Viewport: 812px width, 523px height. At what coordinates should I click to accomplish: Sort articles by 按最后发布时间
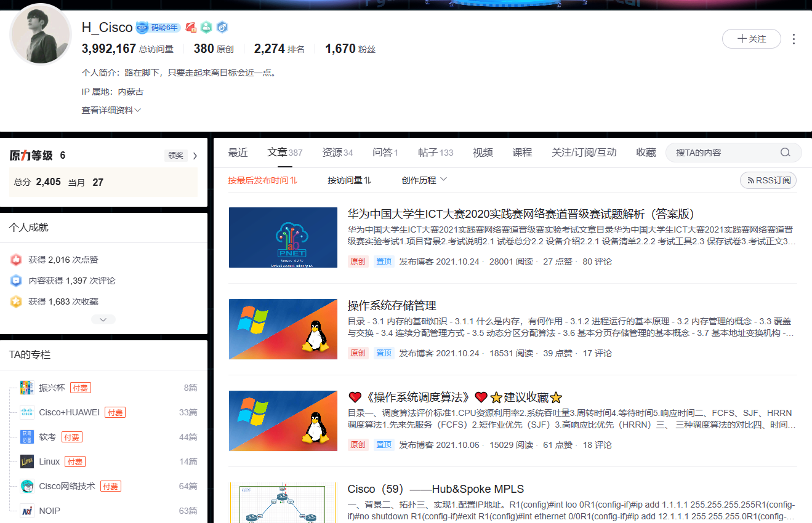click(263, 180)
